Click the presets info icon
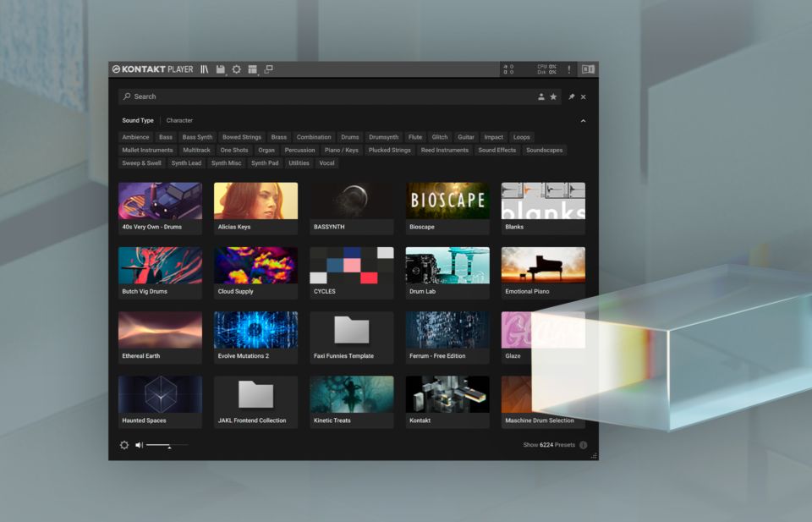 pyautogui.click(x=583, y=445)
